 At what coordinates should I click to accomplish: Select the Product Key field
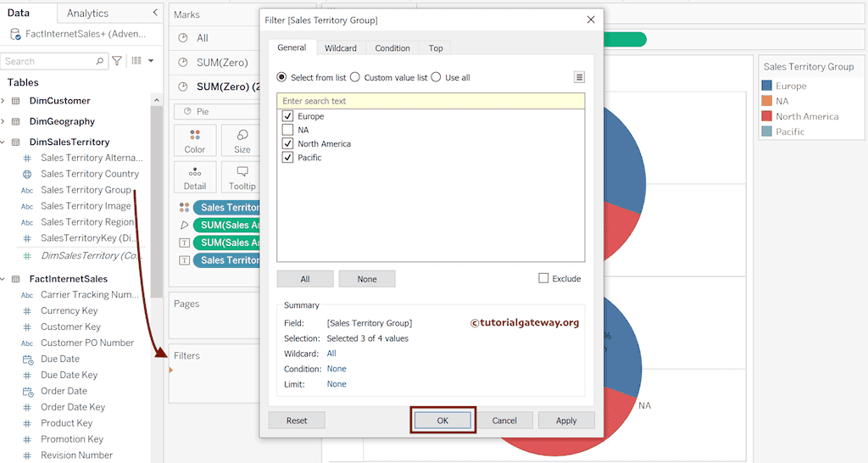click(x=66, y=423)
